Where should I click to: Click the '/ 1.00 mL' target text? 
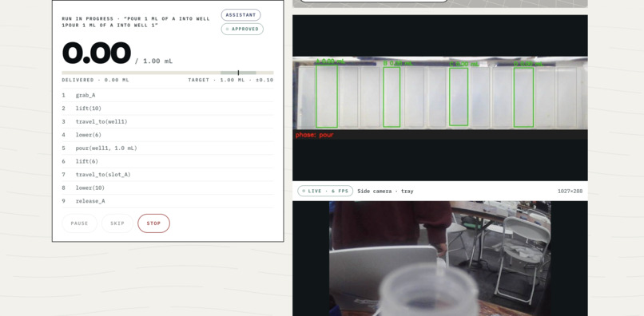(154, 61)
